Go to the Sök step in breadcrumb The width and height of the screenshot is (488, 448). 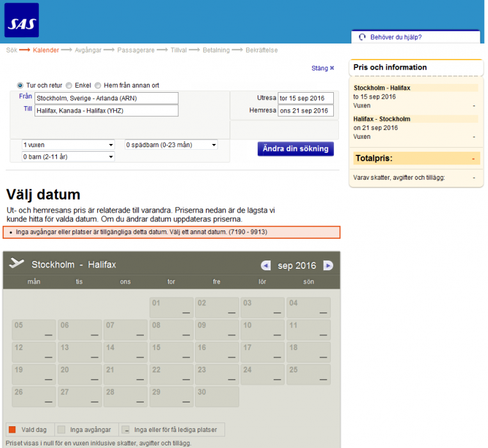12,50
